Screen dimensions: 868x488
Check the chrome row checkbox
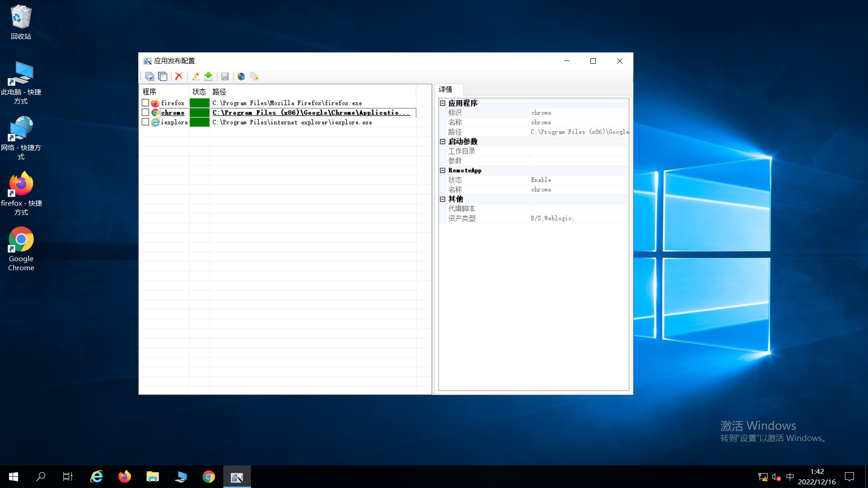pyautogui.click(x=146, y=113)
